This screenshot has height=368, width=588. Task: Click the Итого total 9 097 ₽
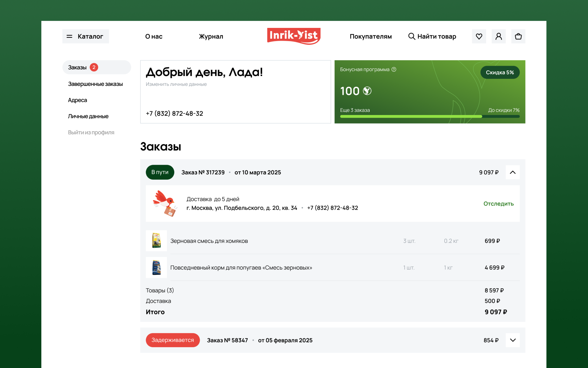[x=496, y=312]
